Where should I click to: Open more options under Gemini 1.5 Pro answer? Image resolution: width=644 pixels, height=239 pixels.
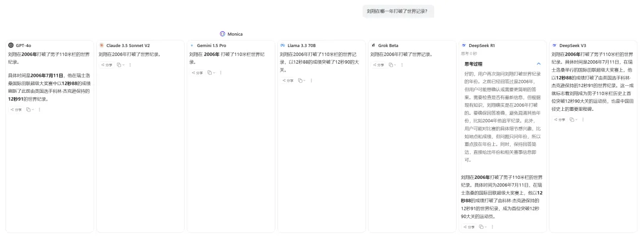point(221,73)
